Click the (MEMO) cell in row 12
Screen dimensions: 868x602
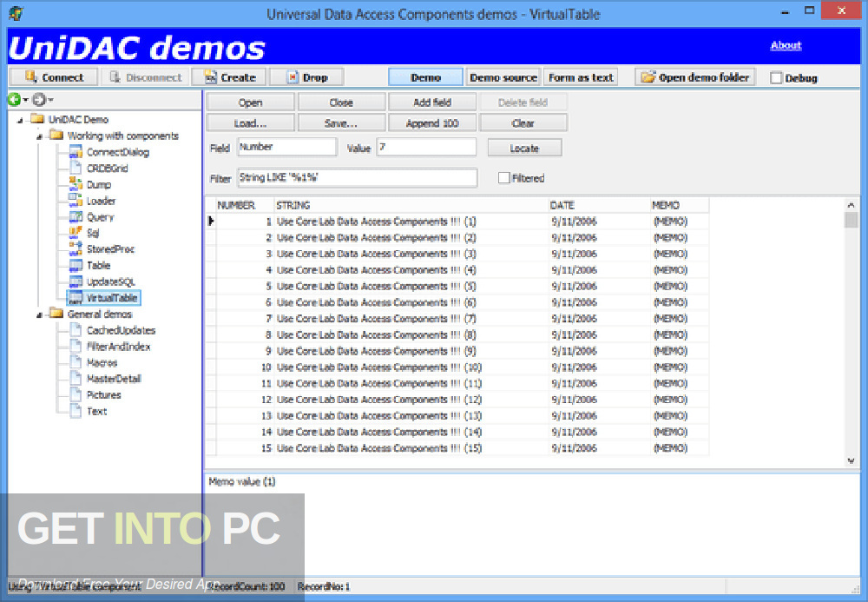(680, 400)
